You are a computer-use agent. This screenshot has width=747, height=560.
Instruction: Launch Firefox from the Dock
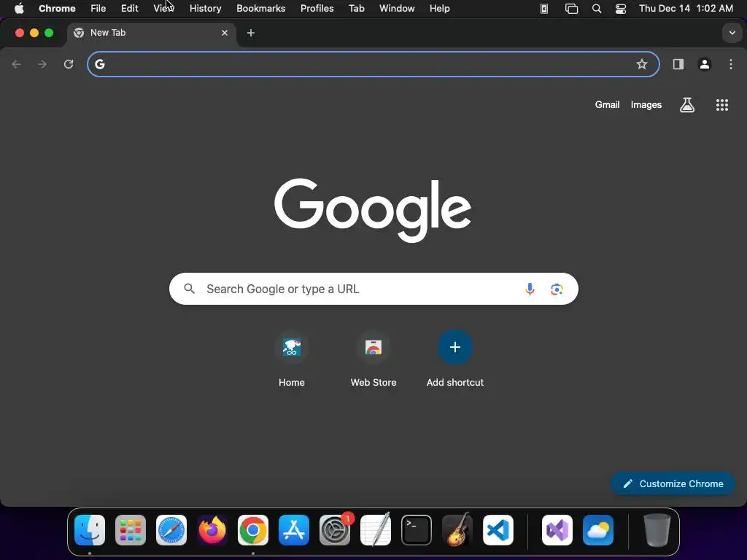pyautogui.click(x=212, y=530)
